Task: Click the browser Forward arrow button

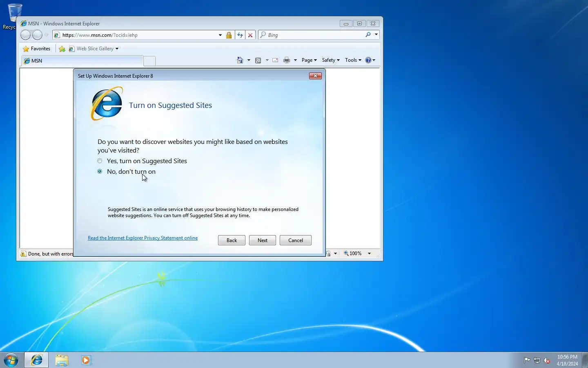Action: [x=37, y=35]
